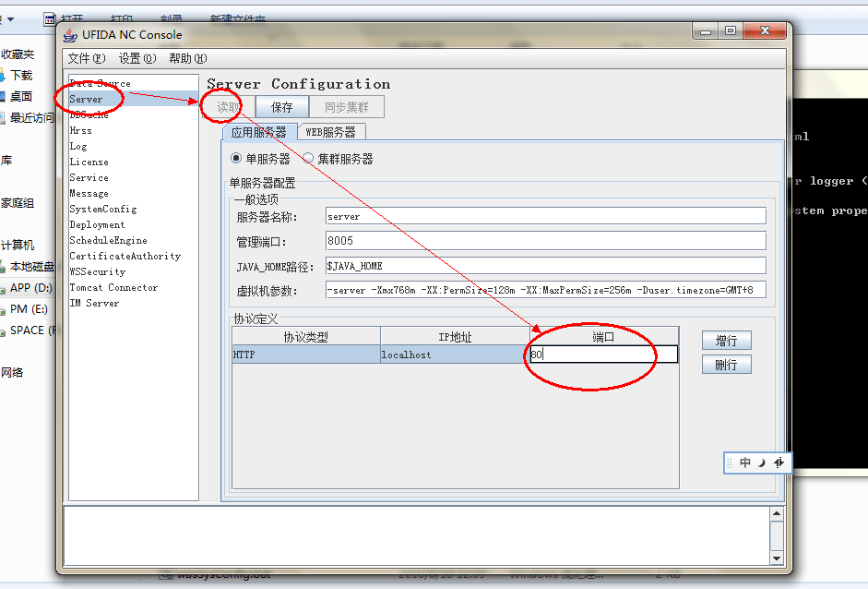
Task: Click the rightmost icon on the IME bar
Action: pyautogui.click(x=779, y=463)
